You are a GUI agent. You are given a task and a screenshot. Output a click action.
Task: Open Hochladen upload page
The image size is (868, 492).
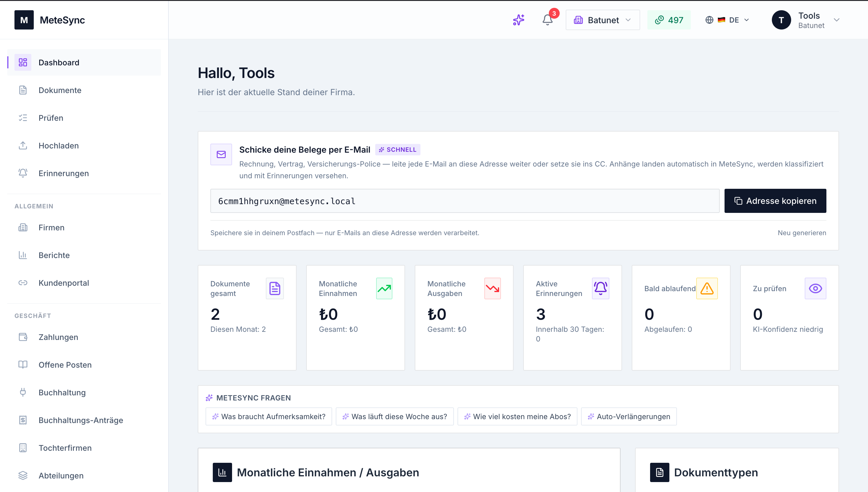[84, 146]
